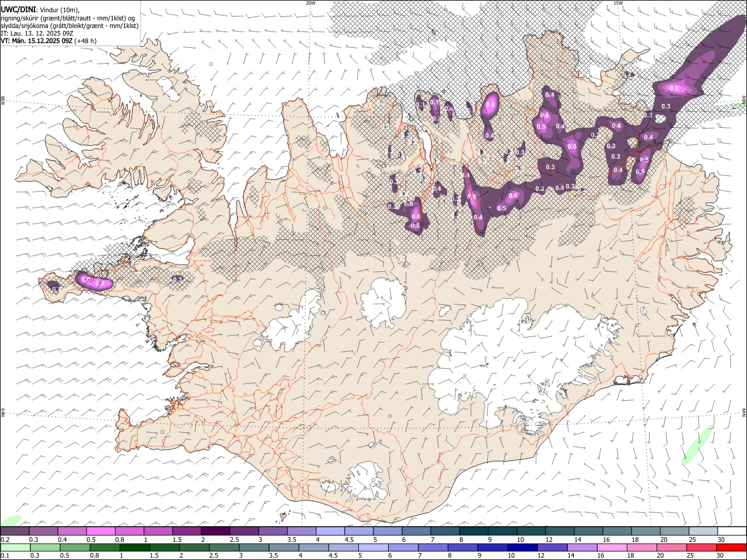
Task: Click the light pink swatch labelled 16 in lower legend
Action: point(611,548)
